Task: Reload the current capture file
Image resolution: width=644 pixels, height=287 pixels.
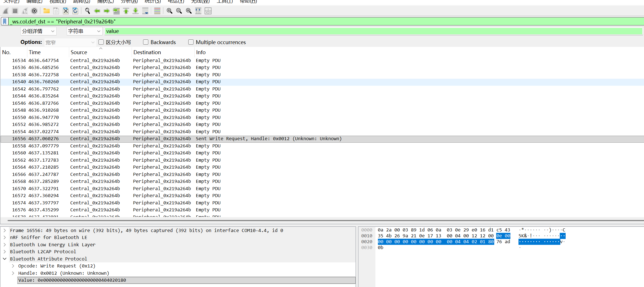Action: [75, 11]
